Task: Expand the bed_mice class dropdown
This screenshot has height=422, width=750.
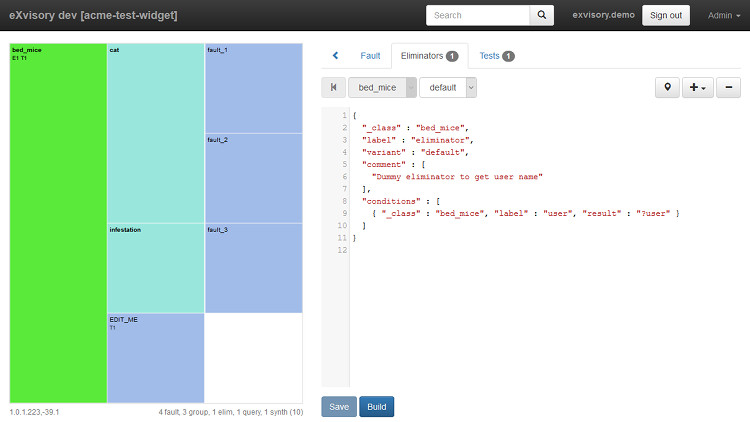Action: point(411,88)
